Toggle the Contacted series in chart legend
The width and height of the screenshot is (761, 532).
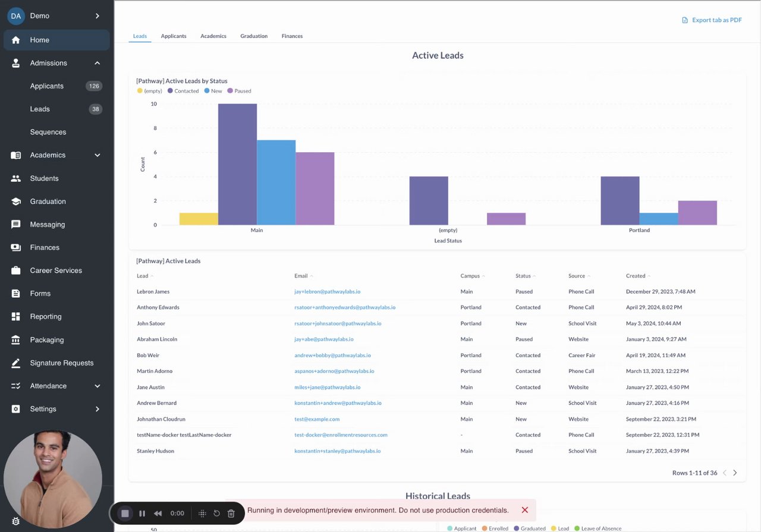tap(183, 91)
